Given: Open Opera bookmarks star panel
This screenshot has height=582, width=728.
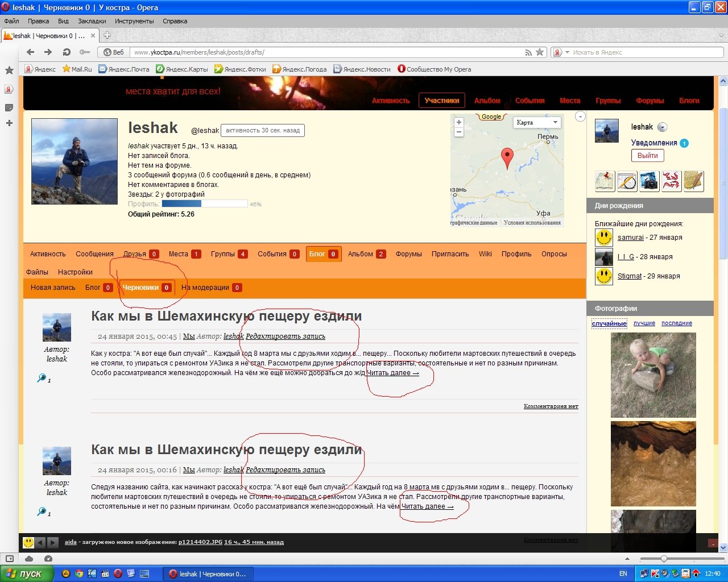Looking at the screenshot, I should tap(9, 70).
